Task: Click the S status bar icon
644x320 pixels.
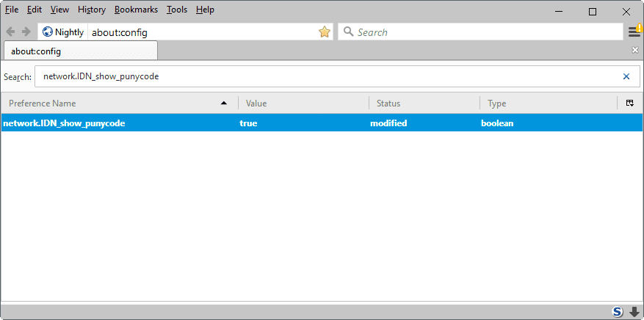Action: (x=618, y=311)
